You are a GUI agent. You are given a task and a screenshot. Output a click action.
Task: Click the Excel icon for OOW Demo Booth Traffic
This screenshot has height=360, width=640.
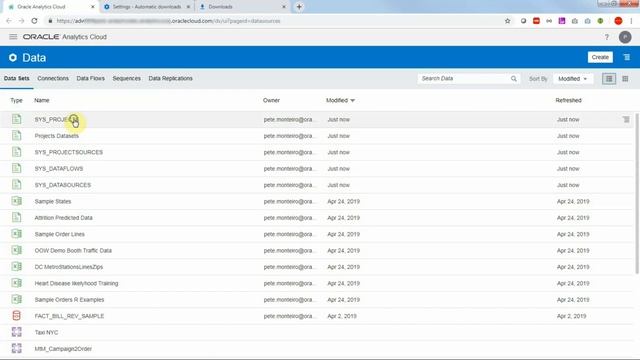pos(16,250)
